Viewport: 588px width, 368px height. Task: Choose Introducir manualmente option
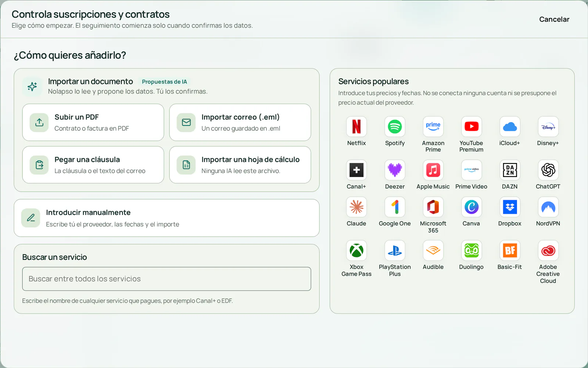click(x=166, y=218)
